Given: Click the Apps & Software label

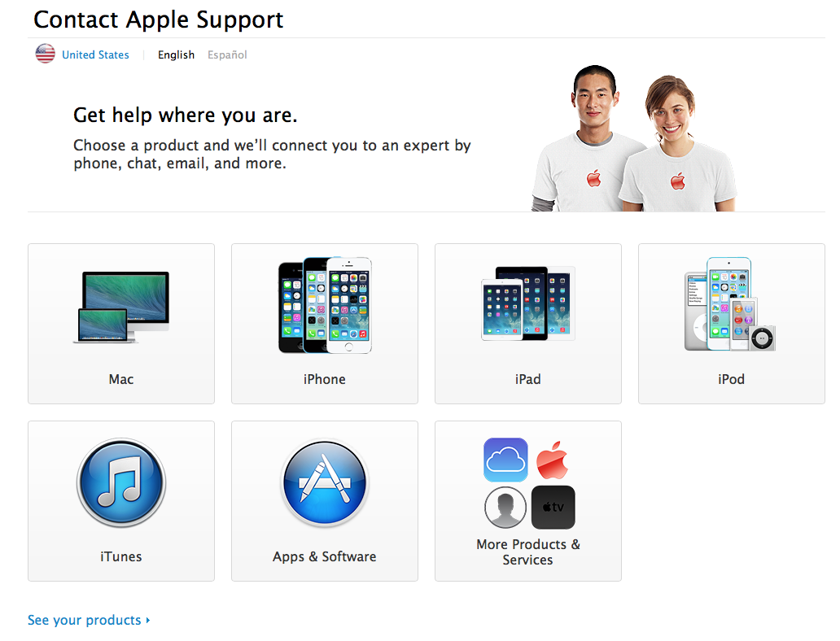Looking at the screenshot, I should coord(324,556).
